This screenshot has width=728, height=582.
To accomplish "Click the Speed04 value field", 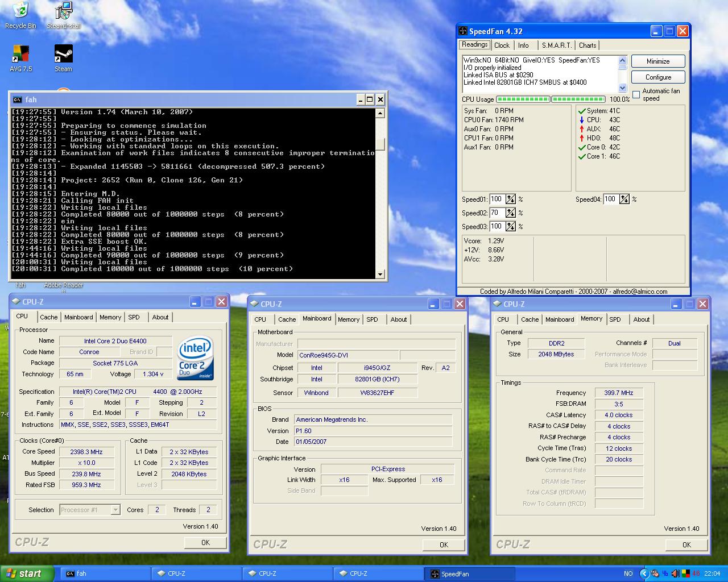I will [610, 199].
